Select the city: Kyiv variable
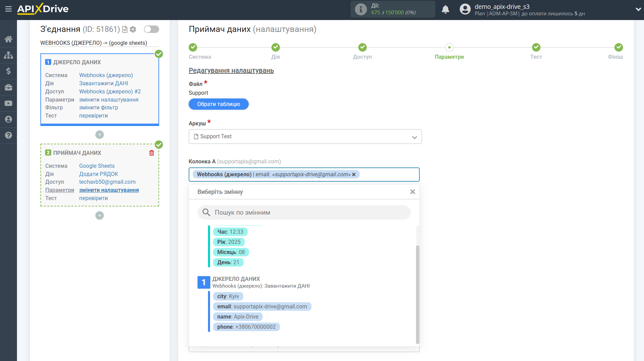The width and height of the screenshot is (644, 361). pyautogui.click(x=228, y=296)
